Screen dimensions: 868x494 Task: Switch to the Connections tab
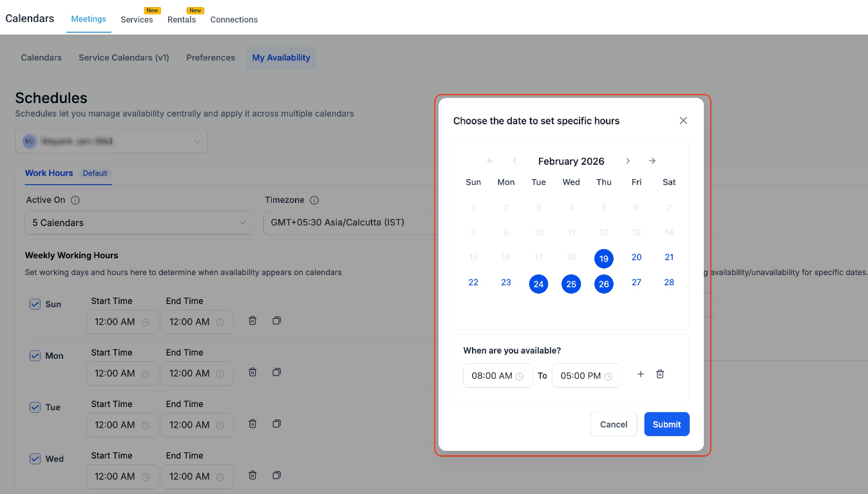coord(234,19)
